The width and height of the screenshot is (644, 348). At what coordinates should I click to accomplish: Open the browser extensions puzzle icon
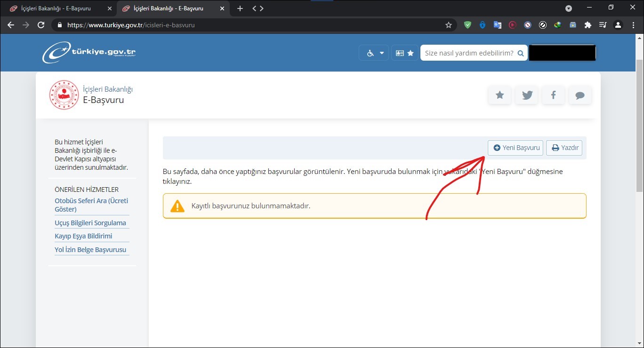[588, 25]
